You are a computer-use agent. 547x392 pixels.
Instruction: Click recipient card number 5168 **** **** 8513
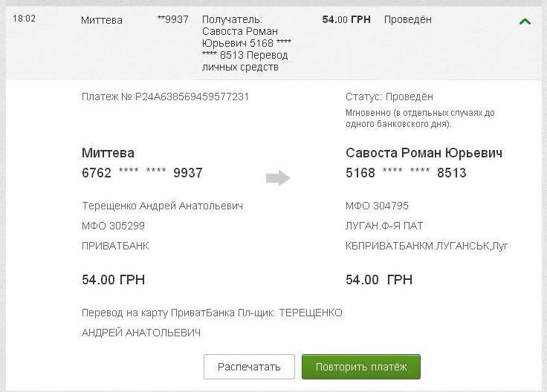pyautogui.click(x=406, y=173)
